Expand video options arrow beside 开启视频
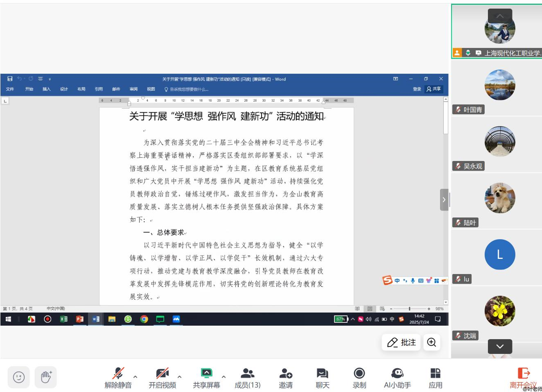Image resolution: width=542 pixels, height=392 pixels. [180, 377]
